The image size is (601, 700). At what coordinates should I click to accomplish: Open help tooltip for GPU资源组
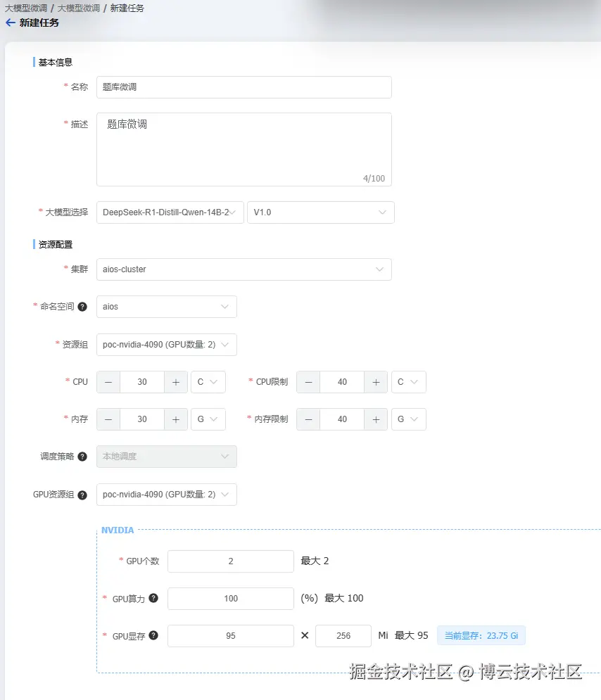click(82, 495)
